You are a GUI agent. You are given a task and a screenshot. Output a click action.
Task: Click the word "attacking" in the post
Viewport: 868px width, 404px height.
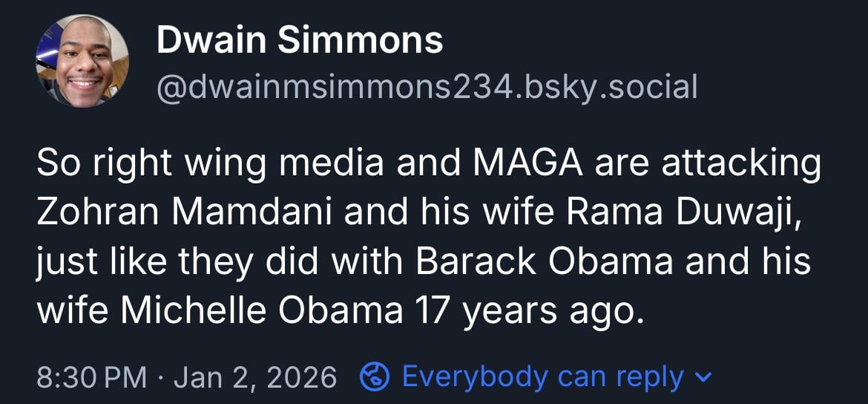pyautogui.click(x=742, y=163)
